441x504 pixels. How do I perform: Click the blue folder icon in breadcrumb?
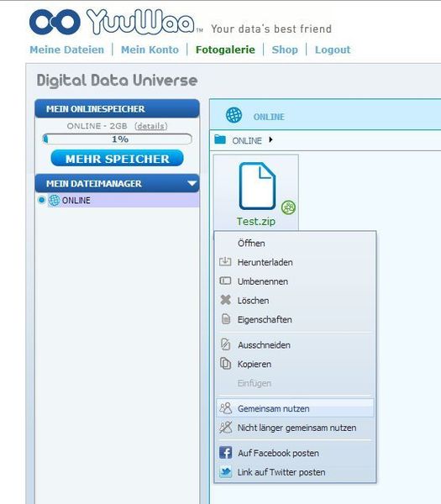pos(220,139)
